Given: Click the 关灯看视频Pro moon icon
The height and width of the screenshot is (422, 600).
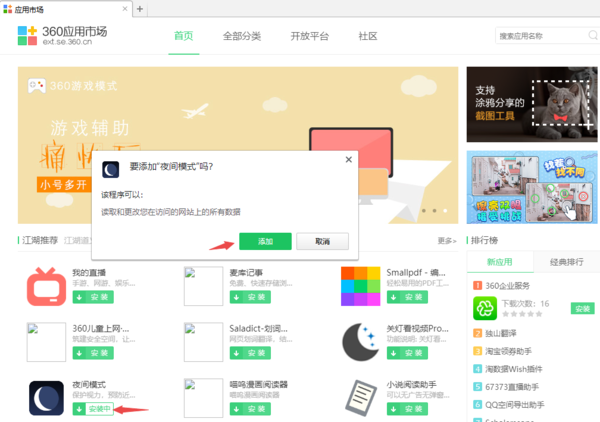Looking at the screenshot, I should 360,342.
